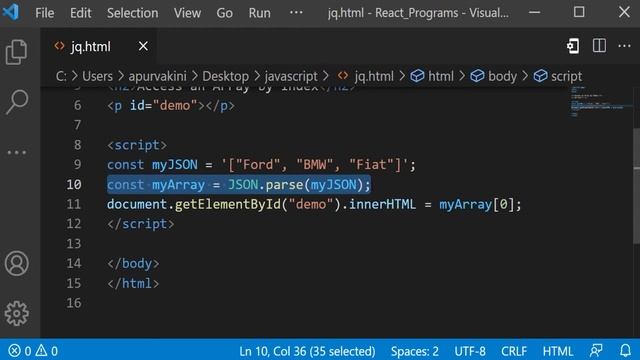The width and height of the screenshot is (640, 360).
Task: Click Ln 10, Col 36 status item
Action: [x=307, y=351]
